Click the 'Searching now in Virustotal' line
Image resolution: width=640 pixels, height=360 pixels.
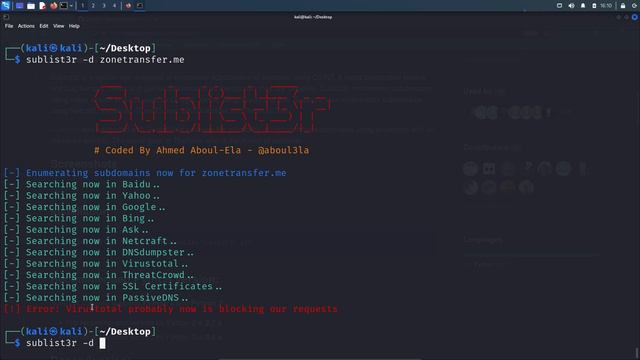pyautogui.click(x=96, y=264)
